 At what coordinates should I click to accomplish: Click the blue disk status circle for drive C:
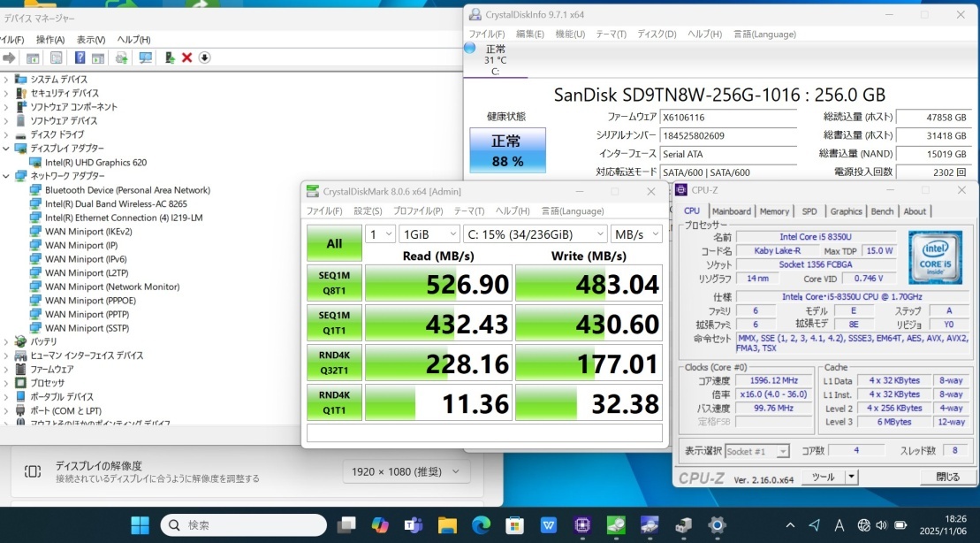click(469, 48)
